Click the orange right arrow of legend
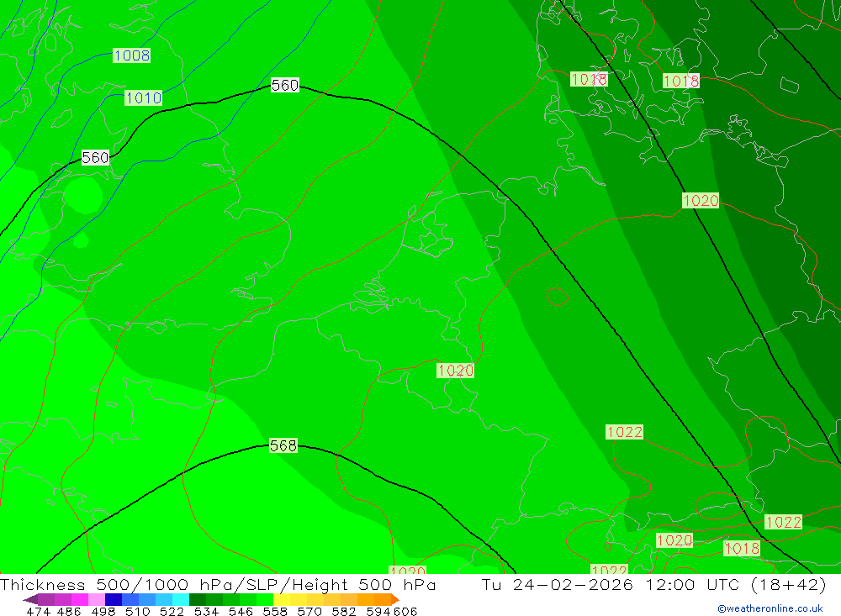This screenshot has width=841, height=616. [395, 599]
